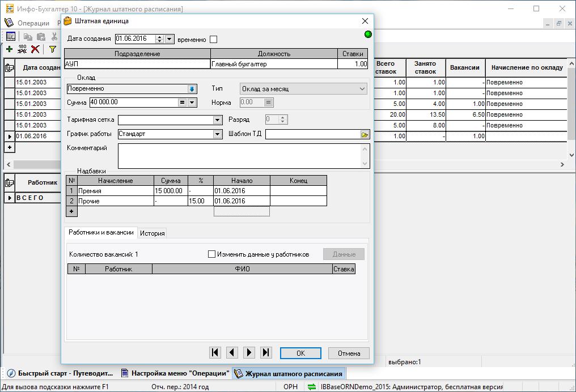The height and width of the screenshot is (392, 576).
Task: Enable Изменить данные у работников checkbox
Action: click(212, 254)
